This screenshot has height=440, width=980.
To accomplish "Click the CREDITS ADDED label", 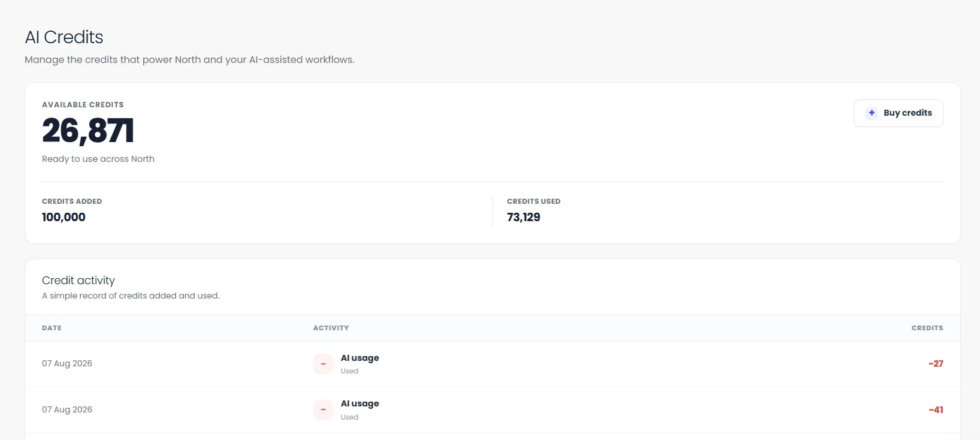I will tap(72, 201).
